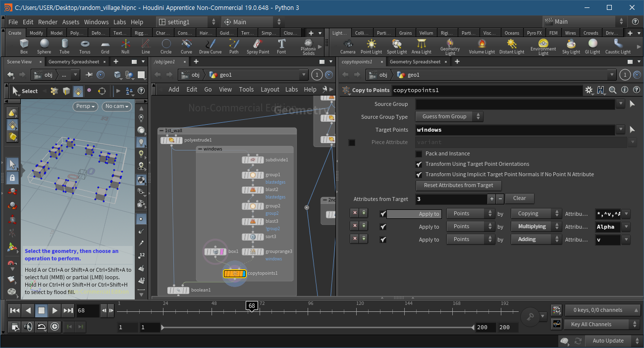Toggle Transform Using Target Point Orientations
The image size is (644, 348).
[419, 164]
